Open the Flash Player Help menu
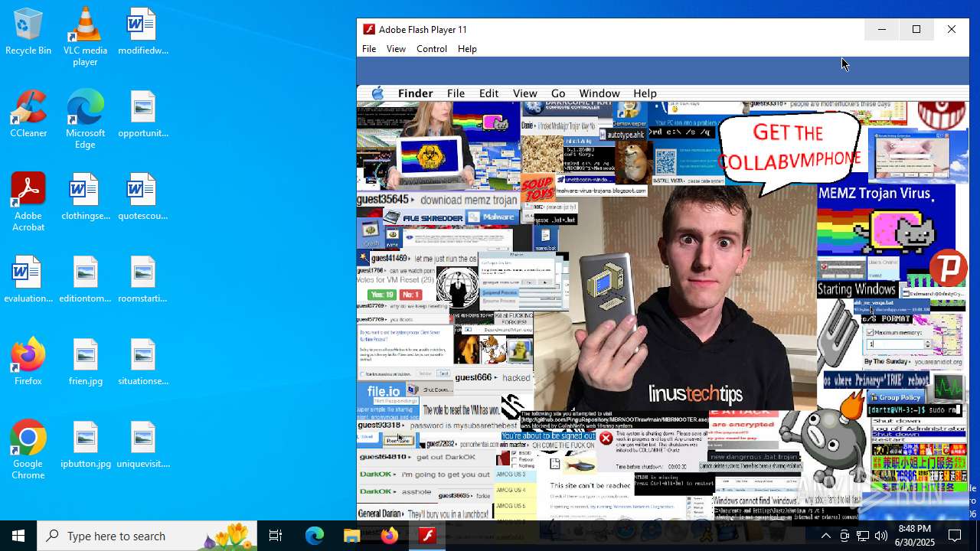This screenshot has width=980, height=551. [x=467, y=48]
